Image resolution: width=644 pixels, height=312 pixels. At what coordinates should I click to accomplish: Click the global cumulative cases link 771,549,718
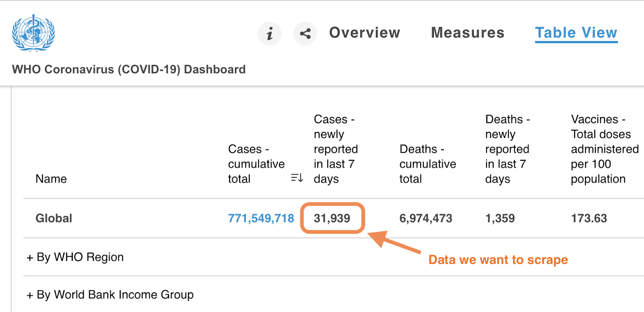[x=261, y=218]
